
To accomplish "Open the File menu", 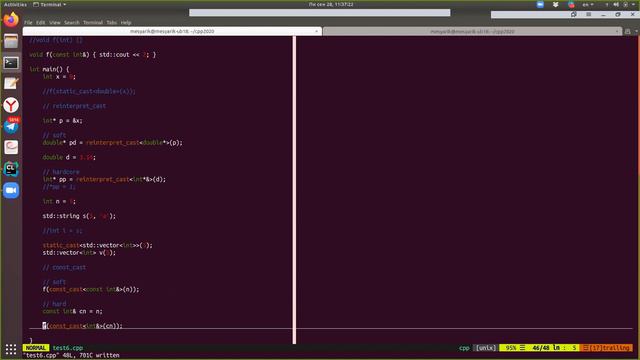I will pyautogui.click(x=28, y=22).
